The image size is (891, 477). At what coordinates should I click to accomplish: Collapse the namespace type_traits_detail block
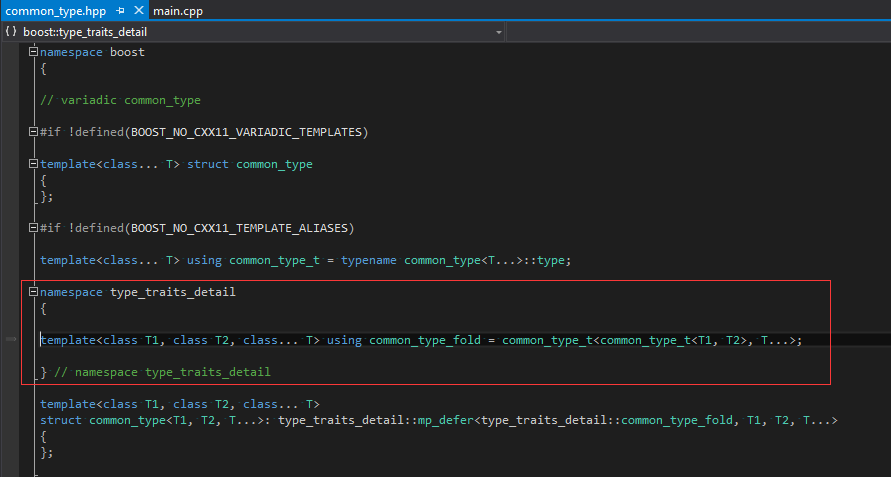(34, 292)
